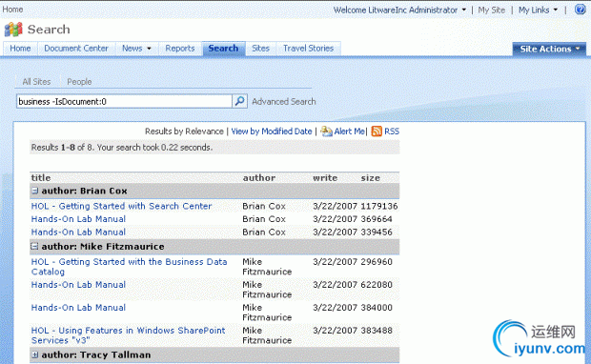Click the size value 1179136

pyautogui.click(x=379, y=206)
